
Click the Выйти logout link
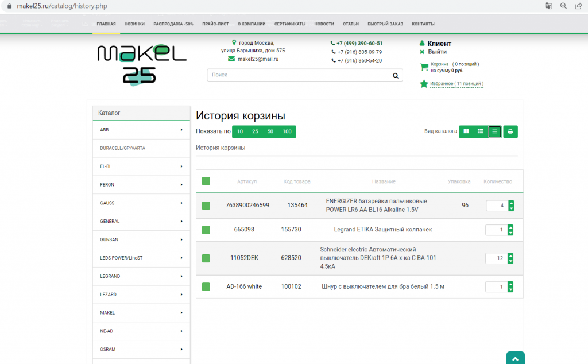click(437, 52)
